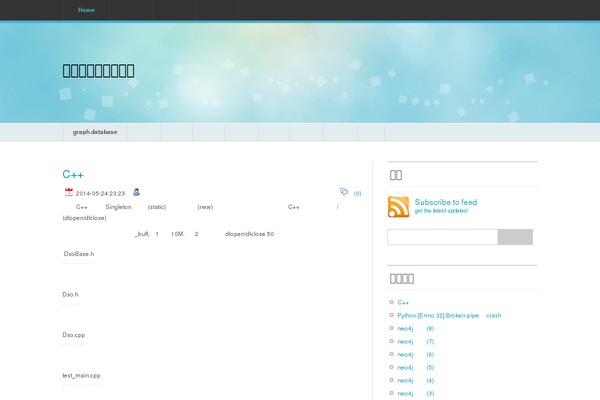Open the neo4j (8) post link
The width and height of the screenshot is (600, 400).
pos(416,328)
